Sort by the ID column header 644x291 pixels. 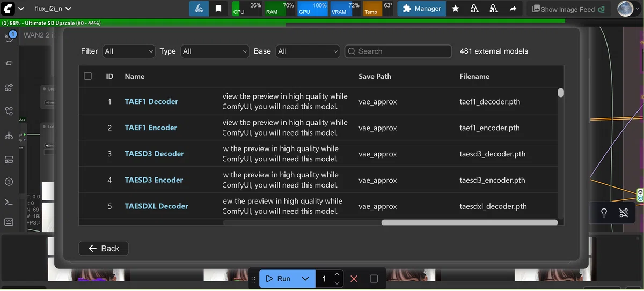[109, 77]
